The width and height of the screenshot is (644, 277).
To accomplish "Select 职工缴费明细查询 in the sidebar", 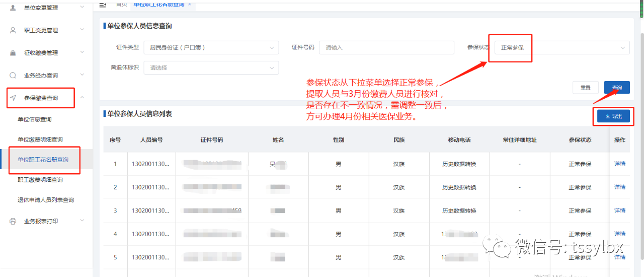I will coord(40,180).
